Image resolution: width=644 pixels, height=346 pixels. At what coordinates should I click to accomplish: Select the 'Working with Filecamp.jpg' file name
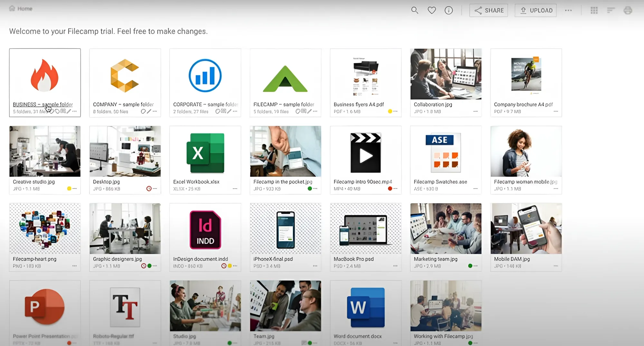pos(443,336)
